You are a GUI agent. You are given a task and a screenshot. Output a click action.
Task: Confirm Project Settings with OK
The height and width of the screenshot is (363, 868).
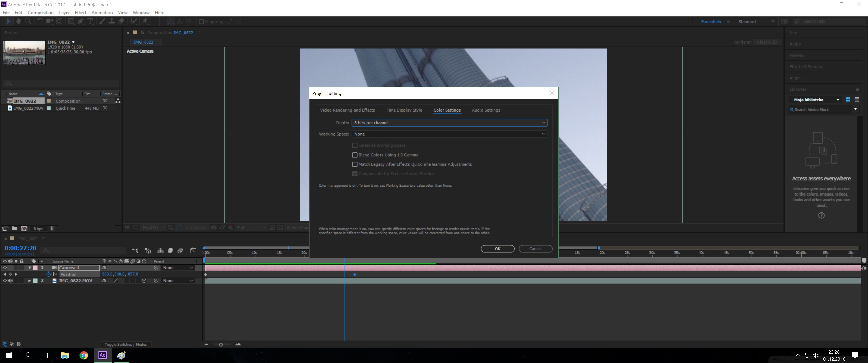pos(497,249)
